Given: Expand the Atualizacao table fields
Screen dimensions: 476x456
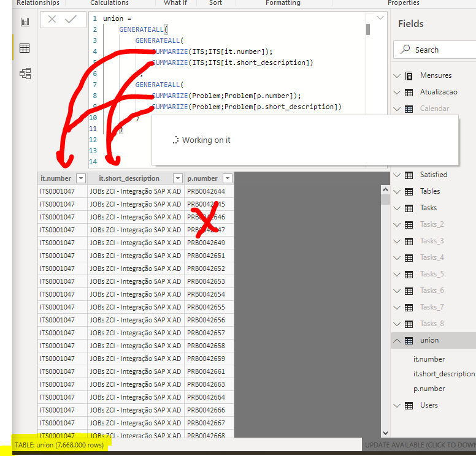Looking at the screenshot, I should coord(397,93).
